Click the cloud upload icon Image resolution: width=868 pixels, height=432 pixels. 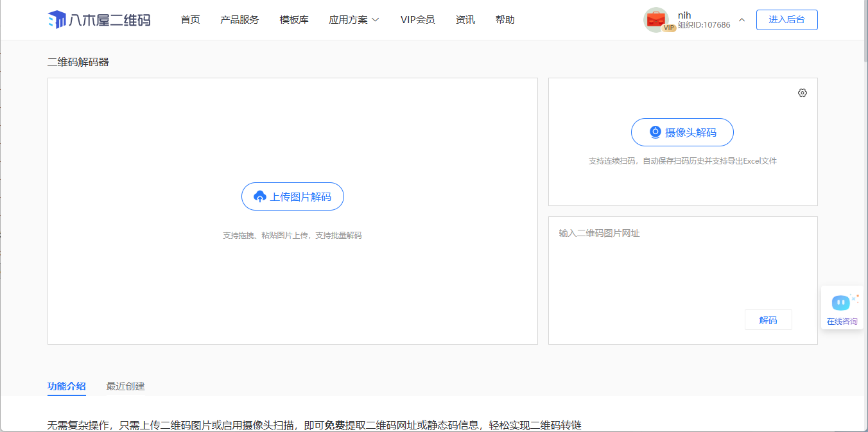click(260, 197)
